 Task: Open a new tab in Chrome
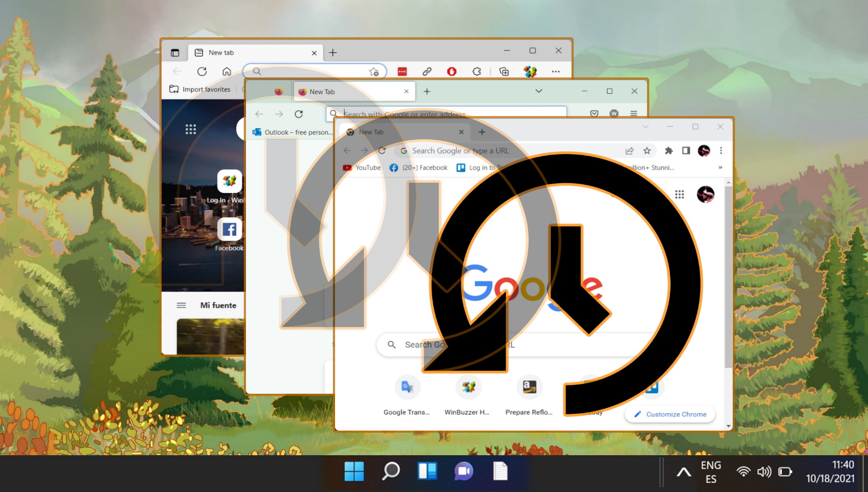[x=482, y=132]
